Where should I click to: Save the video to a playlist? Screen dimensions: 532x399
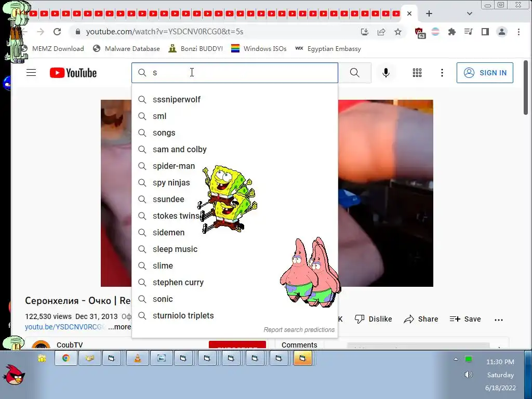coord(465,319)
